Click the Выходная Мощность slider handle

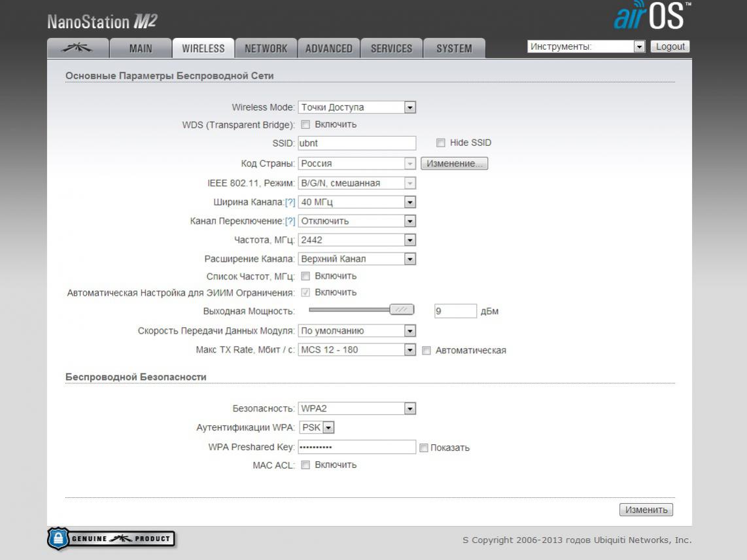coord(402,310)
